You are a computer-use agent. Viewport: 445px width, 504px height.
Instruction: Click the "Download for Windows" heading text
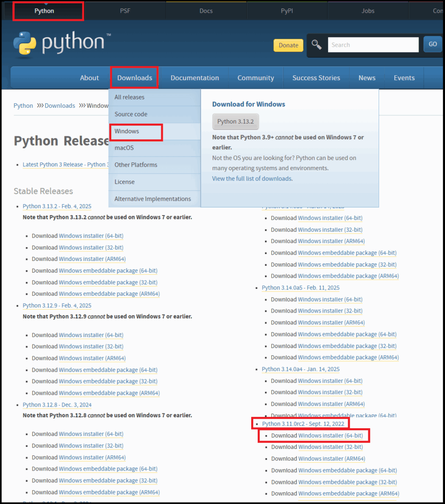pyautogui.click(x=248, y=104)
